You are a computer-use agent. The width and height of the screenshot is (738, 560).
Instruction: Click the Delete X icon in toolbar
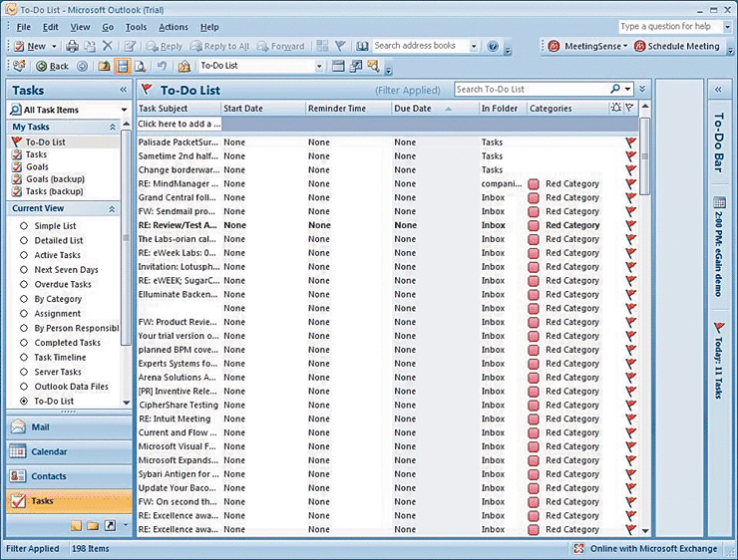point(108,46)
